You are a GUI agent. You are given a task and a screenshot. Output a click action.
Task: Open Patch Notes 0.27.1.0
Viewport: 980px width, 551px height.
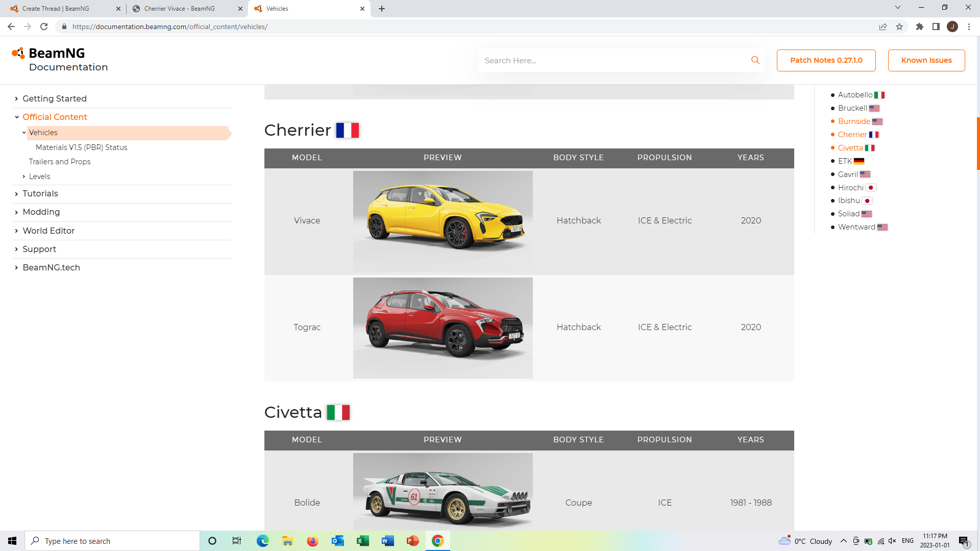[826, 60]
